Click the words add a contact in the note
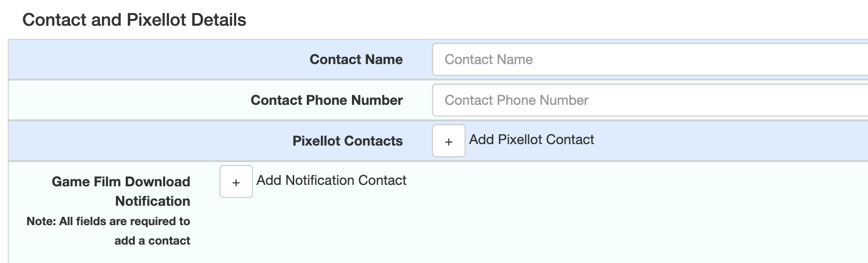The width and height of the screenshot is (868, 263). coord(152,241)
